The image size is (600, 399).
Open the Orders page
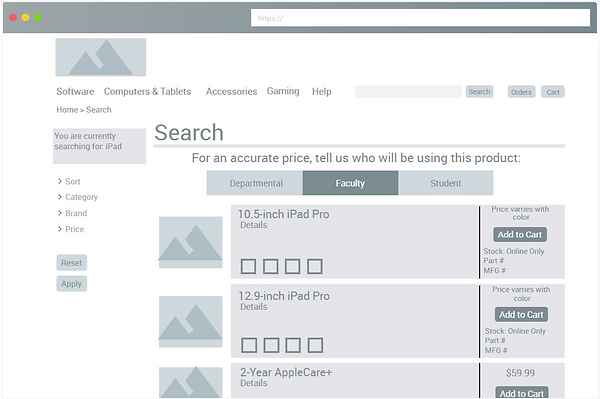[521, 92]
